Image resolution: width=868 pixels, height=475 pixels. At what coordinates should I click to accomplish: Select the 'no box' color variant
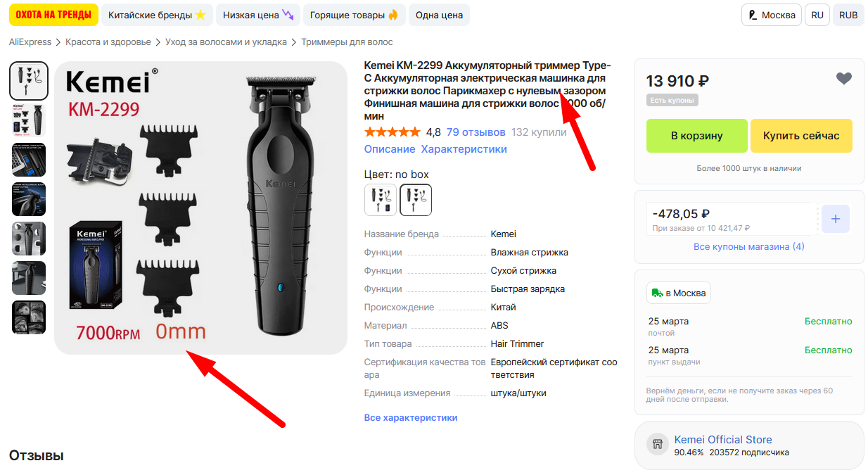(x=416, y=200)
